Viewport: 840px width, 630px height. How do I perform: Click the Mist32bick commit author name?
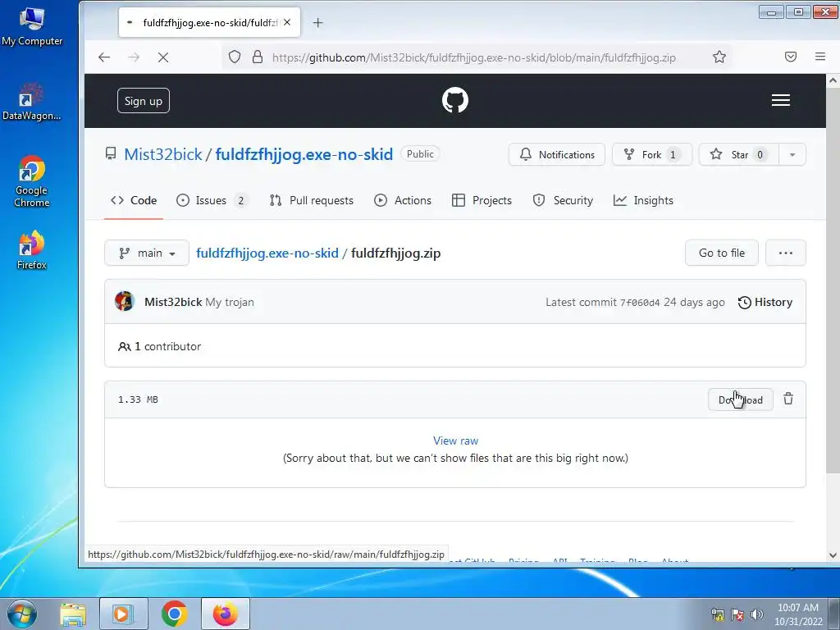pos(173,302)
